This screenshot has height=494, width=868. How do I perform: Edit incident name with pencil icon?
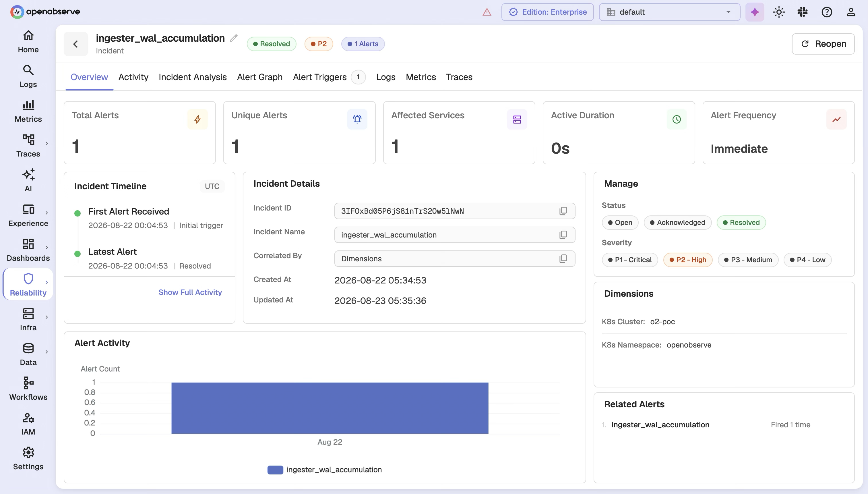[x=234, y=38]
